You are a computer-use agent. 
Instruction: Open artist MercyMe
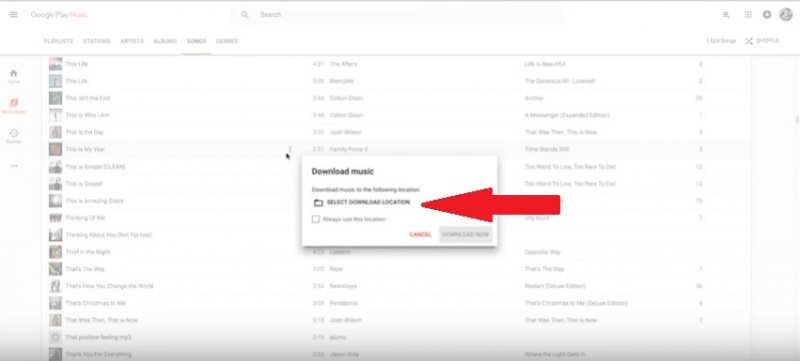pos(342,81)
